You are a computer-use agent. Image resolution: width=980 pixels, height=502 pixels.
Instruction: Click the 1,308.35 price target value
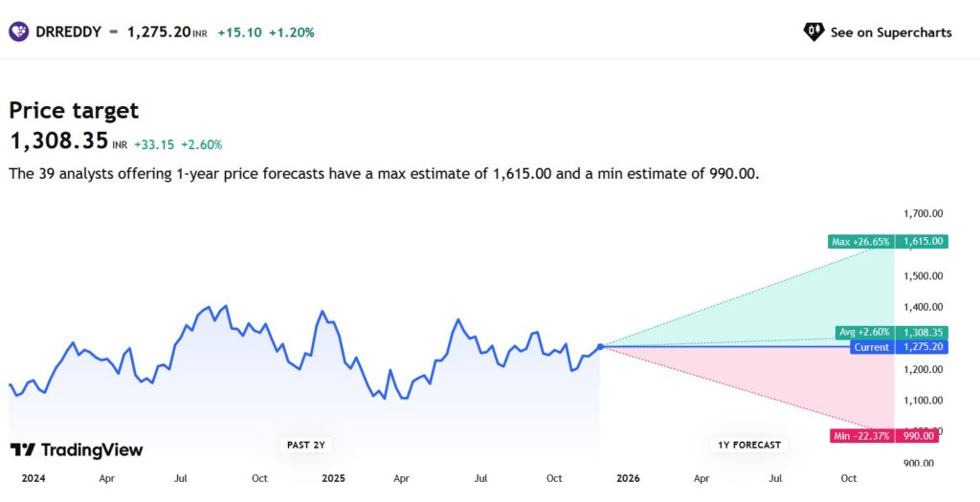(x=58, y=142)
